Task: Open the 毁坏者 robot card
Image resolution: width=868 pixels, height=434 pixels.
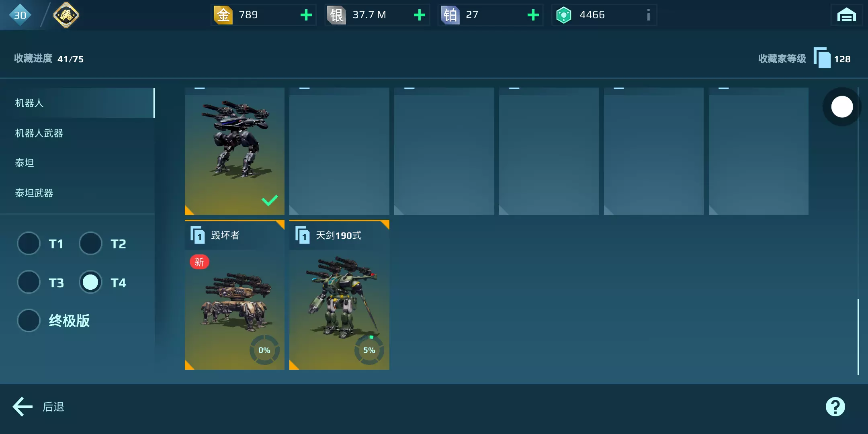Action: [235, 295]
